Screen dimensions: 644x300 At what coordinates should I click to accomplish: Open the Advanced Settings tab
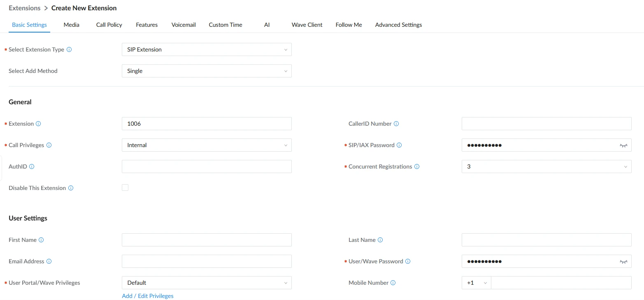pyautogui.click(x=399, y=25)
